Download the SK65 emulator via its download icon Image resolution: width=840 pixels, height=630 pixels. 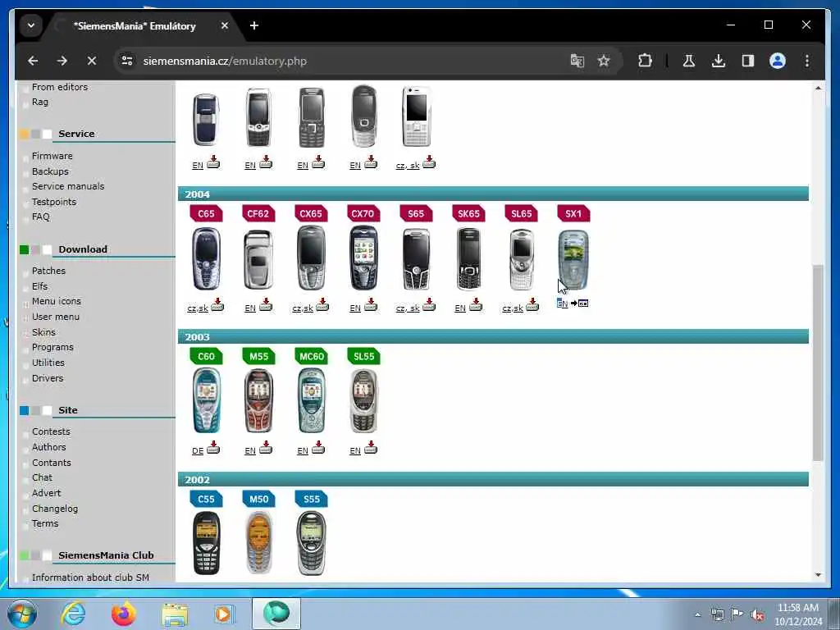[476, 305]
